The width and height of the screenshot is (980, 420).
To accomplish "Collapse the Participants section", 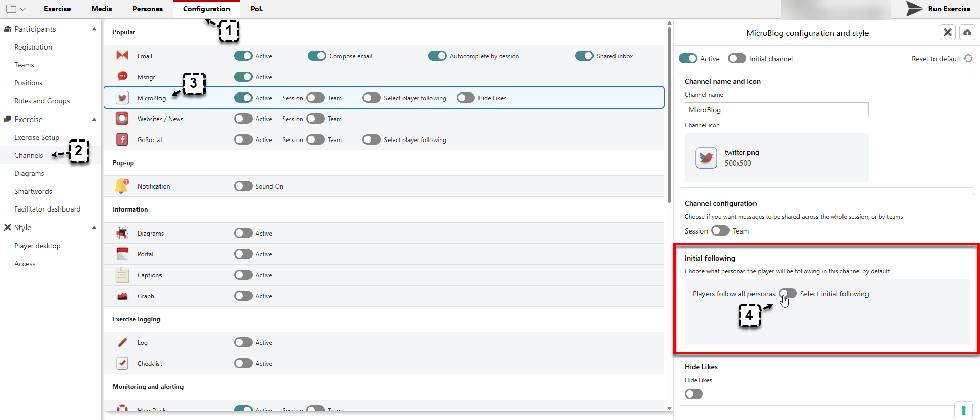I will click(94, 29).
